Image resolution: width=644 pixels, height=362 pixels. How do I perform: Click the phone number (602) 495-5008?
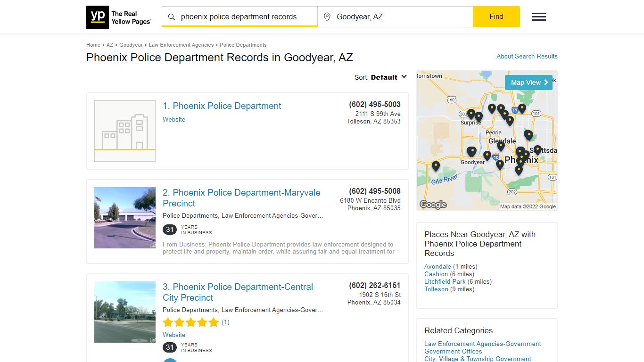375,191
